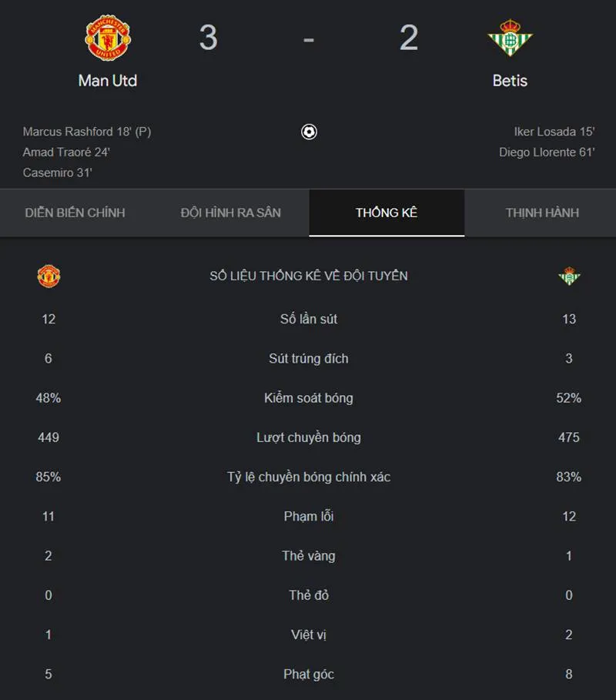
Task: Click Iker Losada 15' goal entry
Action: [555, 132]
